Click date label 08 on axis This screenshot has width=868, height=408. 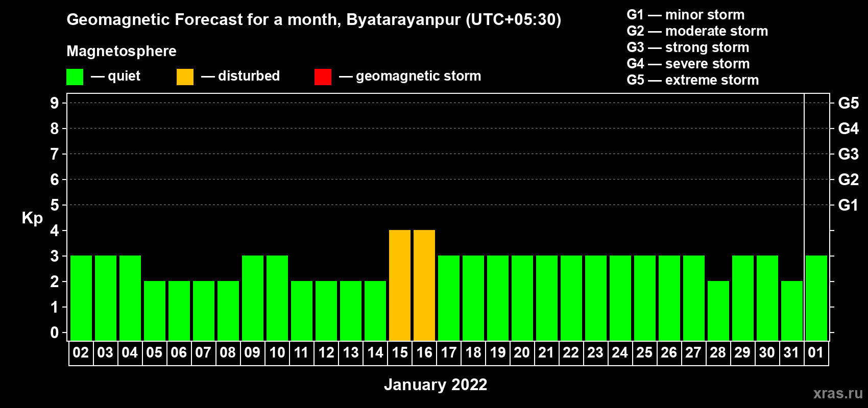click(x=228, y=352)
